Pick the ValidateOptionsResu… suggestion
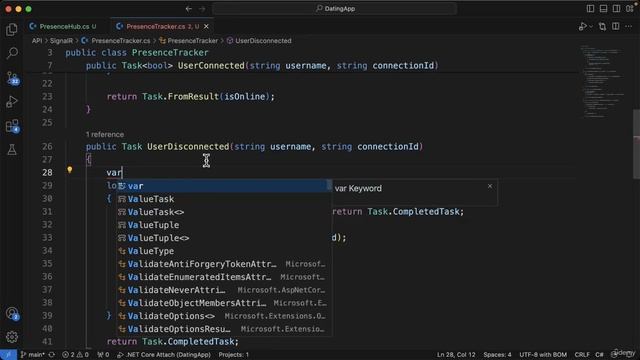The width and height of the screenshot is (640, 360). 224,329
